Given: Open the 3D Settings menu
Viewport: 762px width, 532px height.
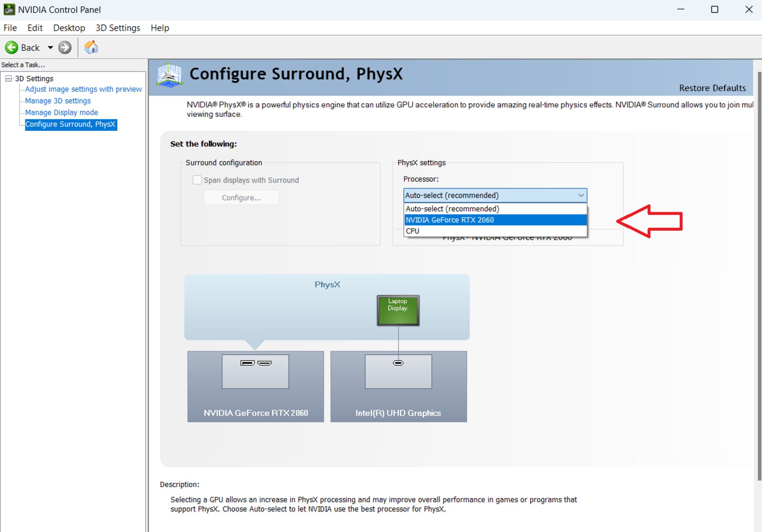Looking at the screenshot, I should coord(118,28).
